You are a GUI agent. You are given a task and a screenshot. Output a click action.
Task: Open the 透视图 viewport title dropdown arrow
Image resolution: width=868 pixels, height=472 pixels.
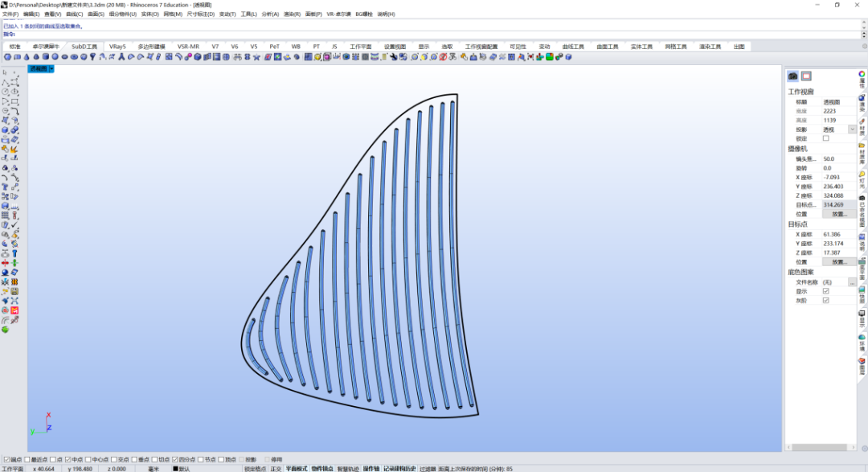pyautogui.click(x=51, y=68)
